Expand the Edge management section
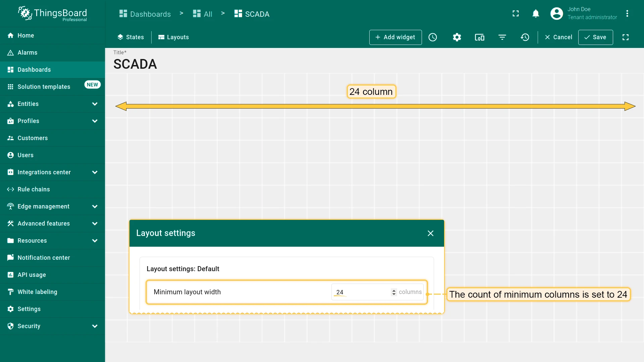The width and height of the screenshot is (644, 362). coord(95,206)
